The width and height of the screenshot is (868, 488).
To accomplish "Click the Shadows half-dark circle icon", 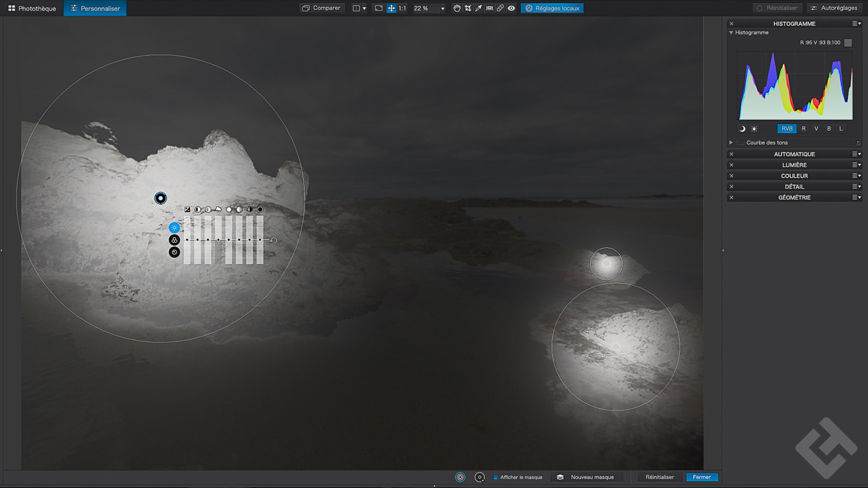I will tap(250, 209).
